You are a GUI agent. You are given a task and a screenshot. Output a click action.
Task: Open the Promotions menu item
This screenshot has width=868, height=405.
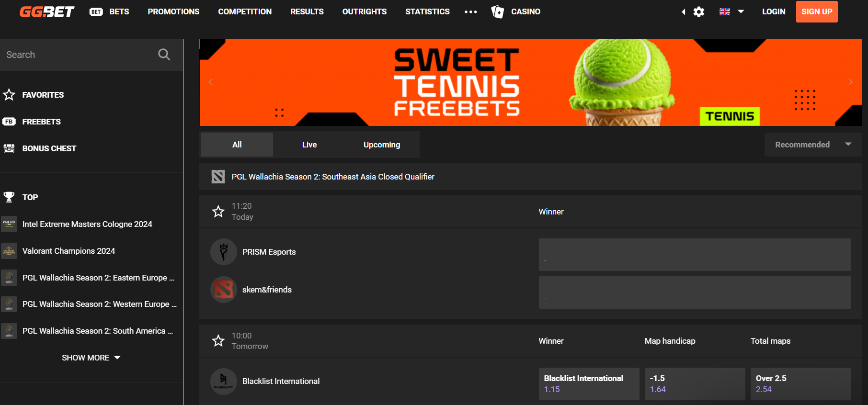point(173,11)
